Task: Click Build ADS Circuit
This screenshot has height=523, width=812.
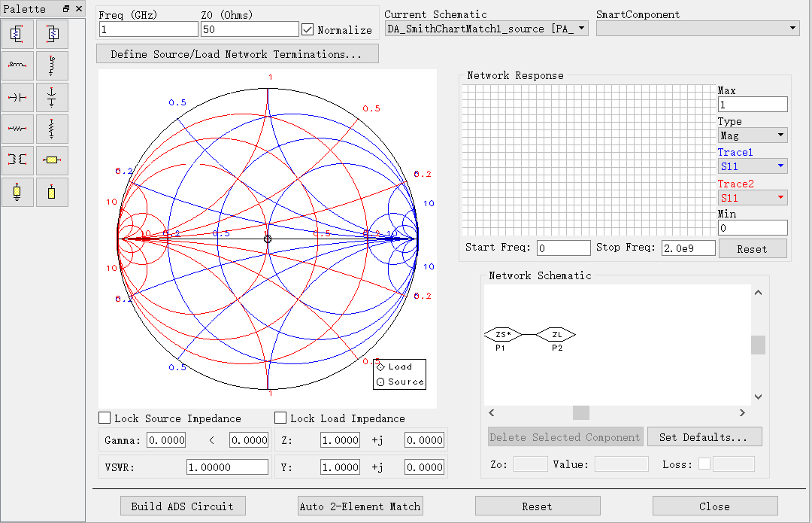Action: tap(183, 506)
